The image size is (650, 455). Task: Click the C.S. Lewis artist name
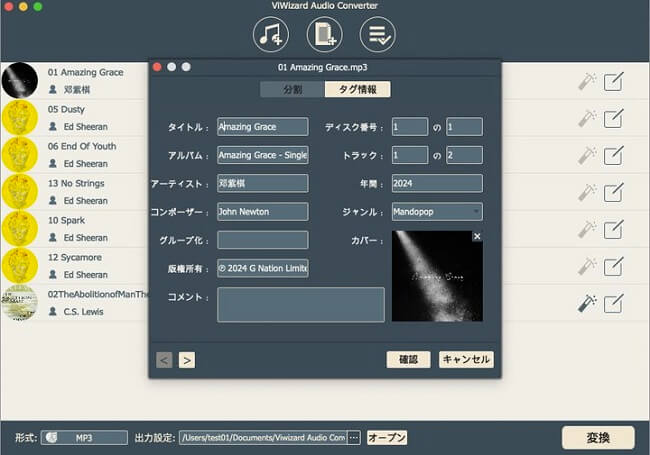pos(83,312)
